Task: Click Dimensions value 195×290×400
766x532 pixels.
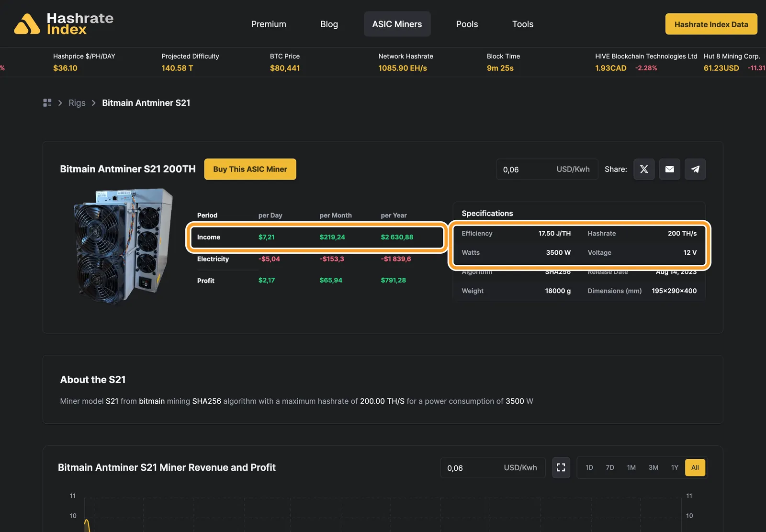Action: point(674,291)
